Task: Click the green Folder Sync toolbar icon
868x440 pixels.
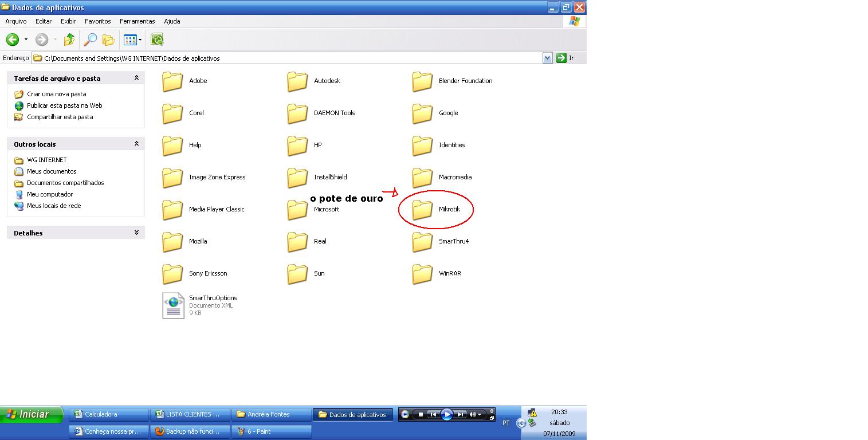Action: click(x=157, y=40)
